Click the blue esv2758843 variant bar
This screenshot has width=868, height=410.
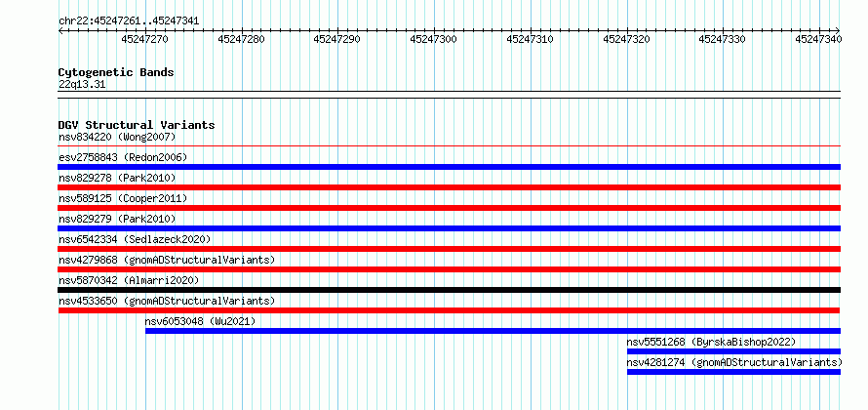coord(449,167)
